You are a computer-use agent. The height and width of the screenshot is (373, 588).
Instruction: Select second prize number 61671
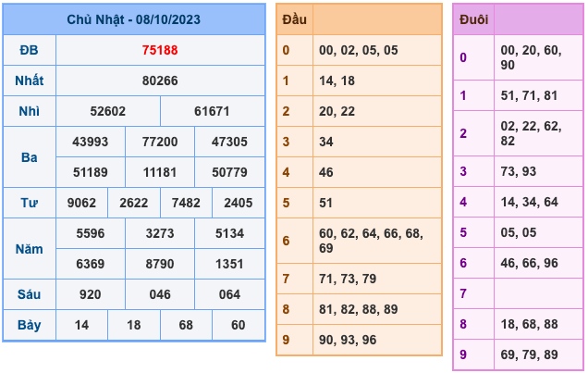212,111
